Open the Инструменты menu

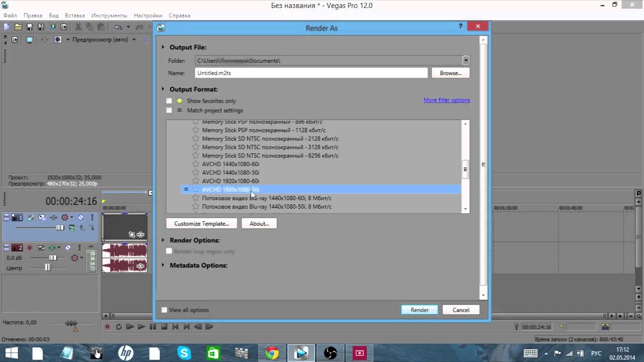tap(109, 16)
